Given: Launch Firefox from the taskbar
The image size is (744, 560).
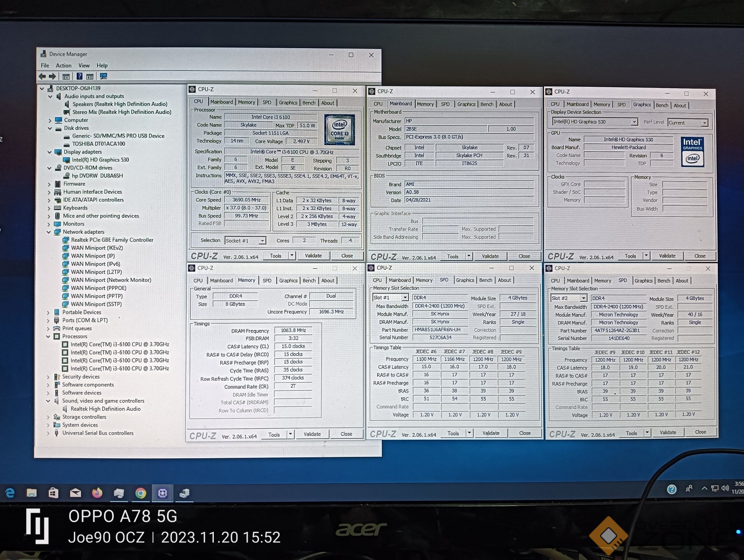Looking at the screenshot, I should (97, 493).
